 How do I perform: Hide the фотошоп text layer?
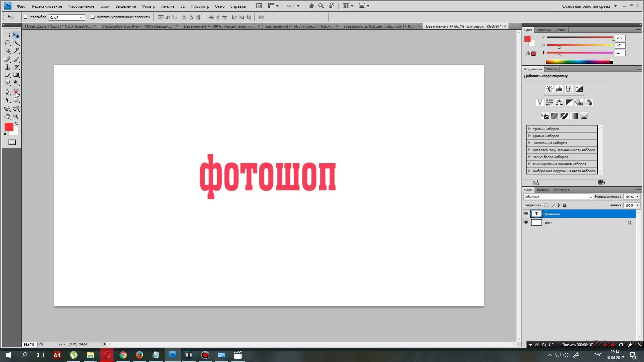point(526,214)
